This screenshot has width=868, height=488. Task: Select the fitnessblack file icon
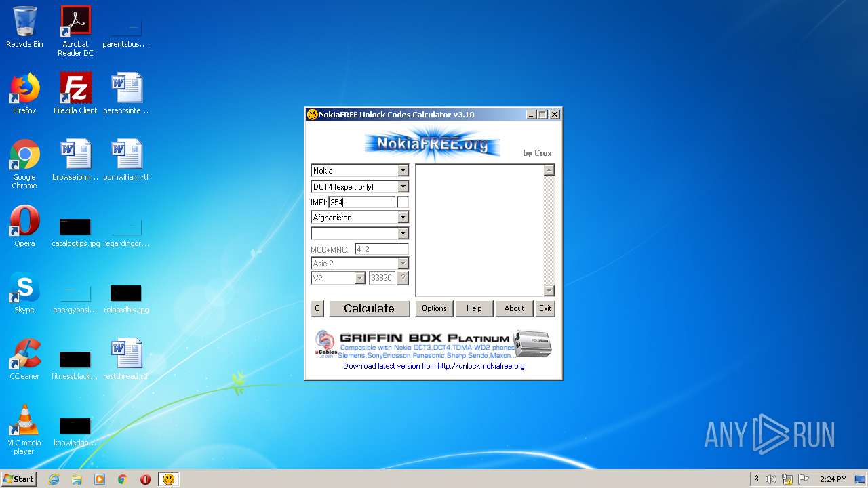[x=75, y=363]
